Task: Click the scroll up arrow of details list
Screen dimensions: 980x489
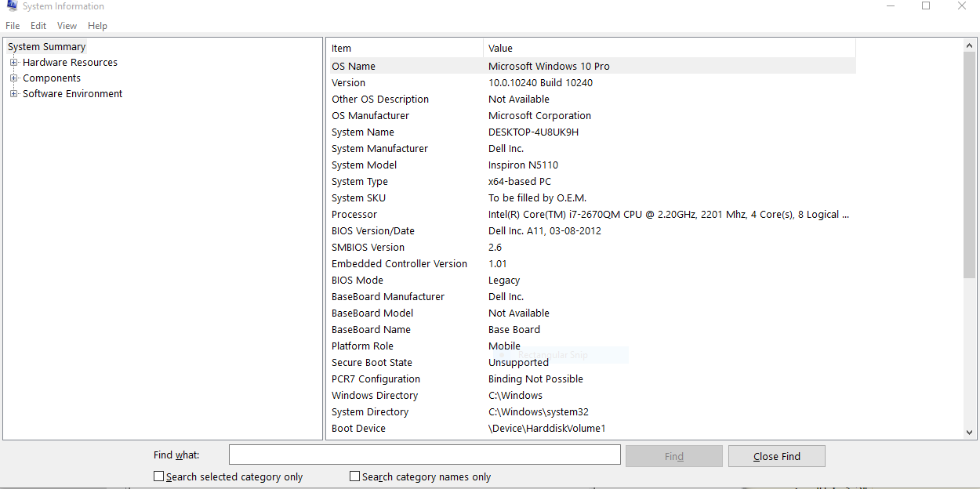Action: coord(970,46)
